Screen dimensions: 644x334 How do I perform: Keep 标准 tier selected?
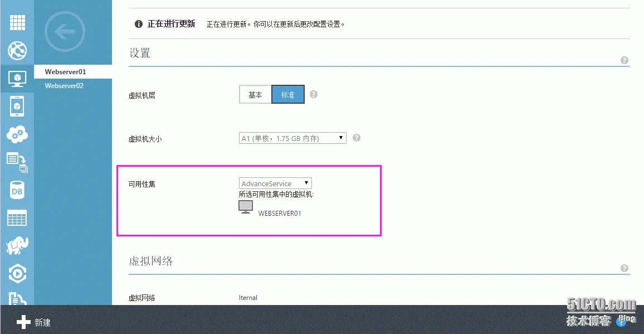click(x=287, y=94)
